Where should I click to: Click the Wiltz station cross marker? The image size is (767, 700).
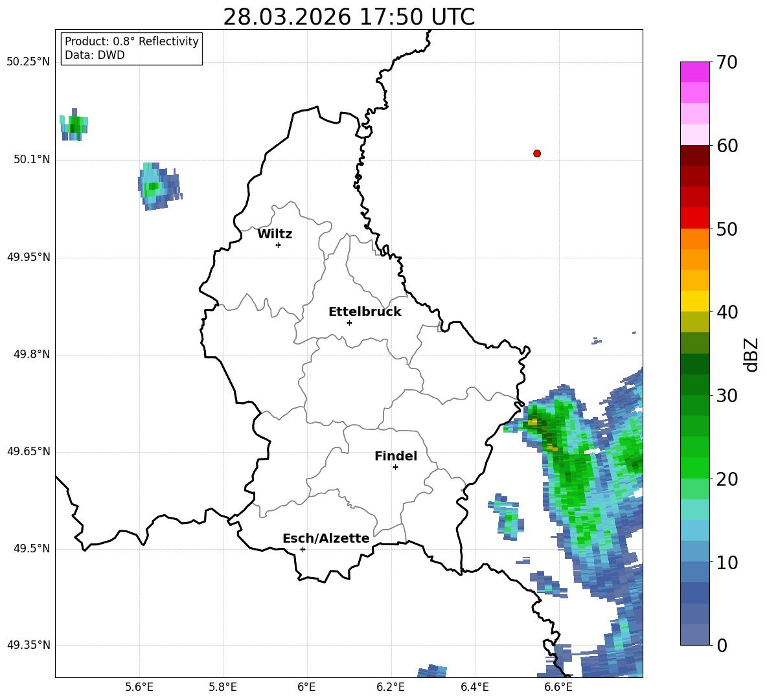click(x=279, y=245)
